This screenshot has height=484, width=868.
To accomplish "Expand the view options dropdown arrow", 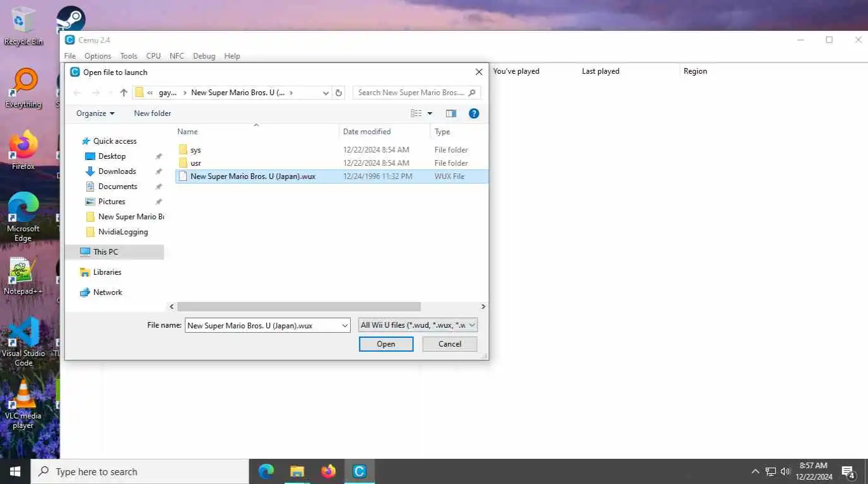I will 430,113.
